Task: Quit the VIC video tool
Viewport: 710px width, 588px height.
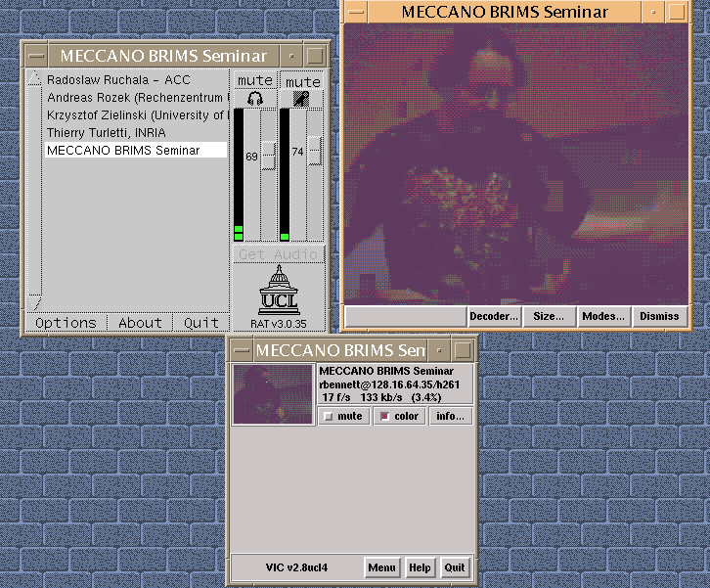Action: (x=455, y=567)
